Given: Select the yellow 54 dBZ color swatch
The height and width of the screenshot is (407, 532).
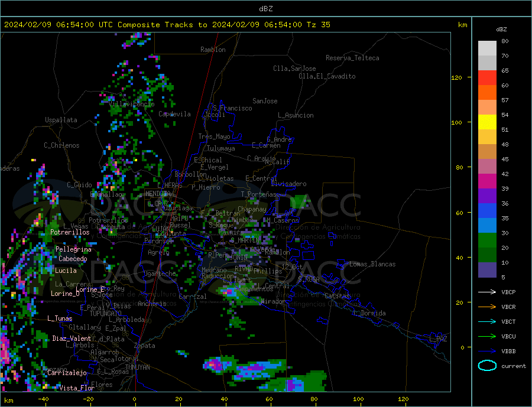Looking at the screenshot, I should [487, 122].
